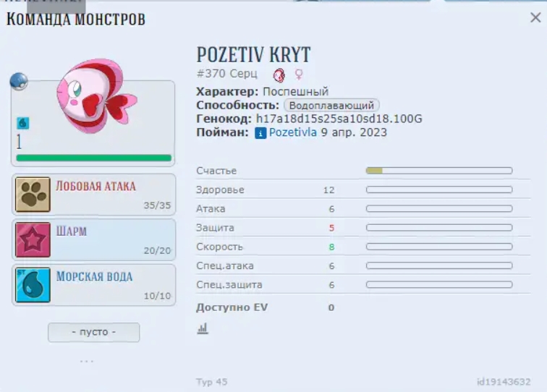Click the Счастье progress bar
547x392 pixels.
[x=439, y=171]
